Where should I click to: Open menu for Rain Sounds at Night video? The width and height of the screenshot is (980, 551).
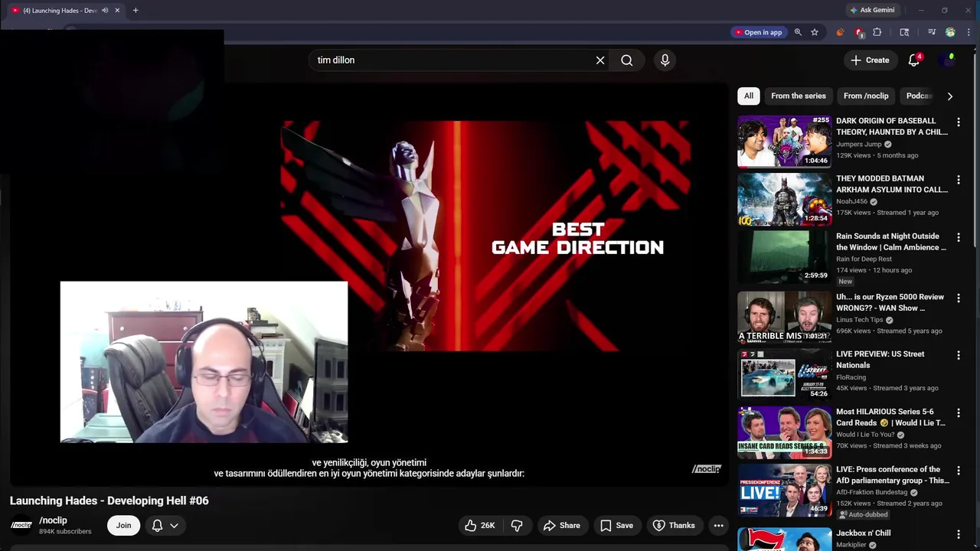tap(959, 237)
